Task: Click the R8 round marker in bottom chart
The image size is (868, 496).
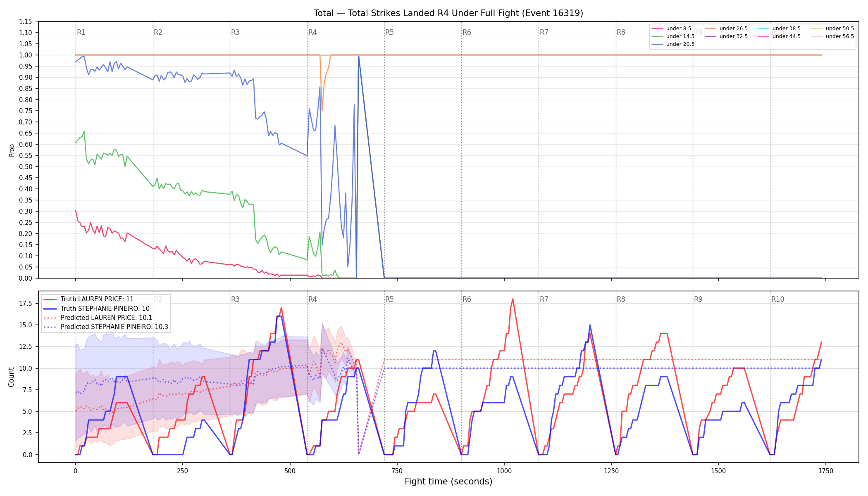Action: [621, 299]
